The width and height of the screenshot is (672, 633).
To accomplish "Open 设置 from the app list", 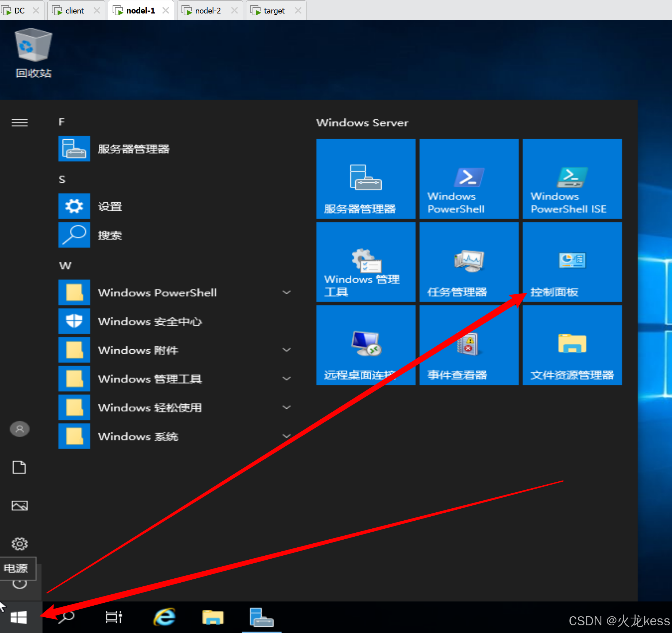I will point(175,206).
